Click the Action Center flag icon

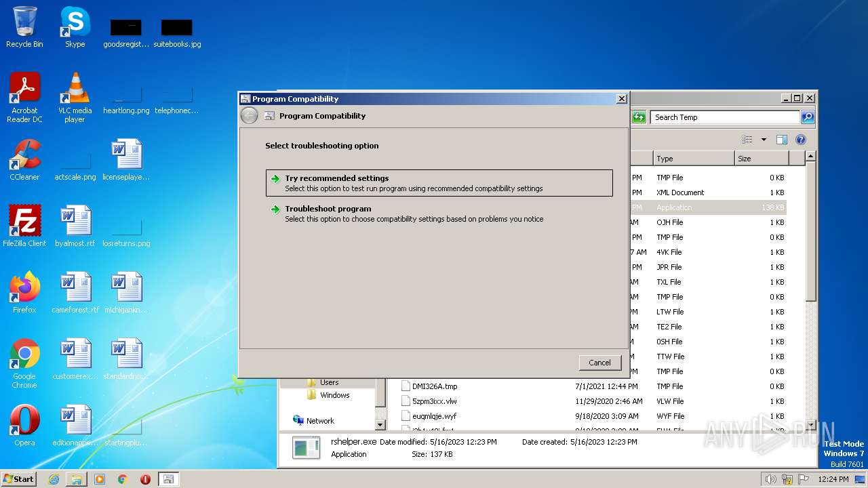coord(804,479)
